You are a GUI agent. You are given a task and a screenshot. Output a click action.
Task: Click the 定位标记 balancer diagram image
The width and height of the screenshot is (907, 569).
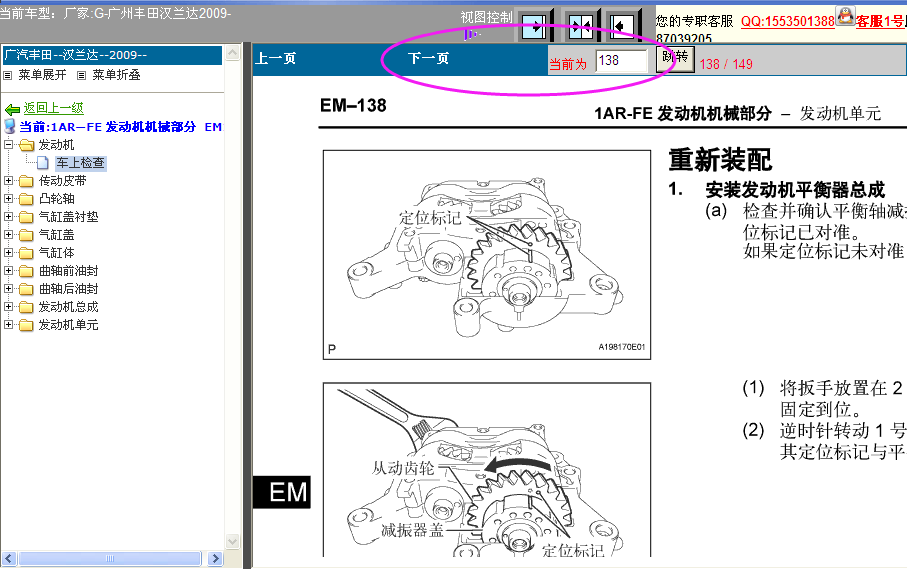(487, 255)
